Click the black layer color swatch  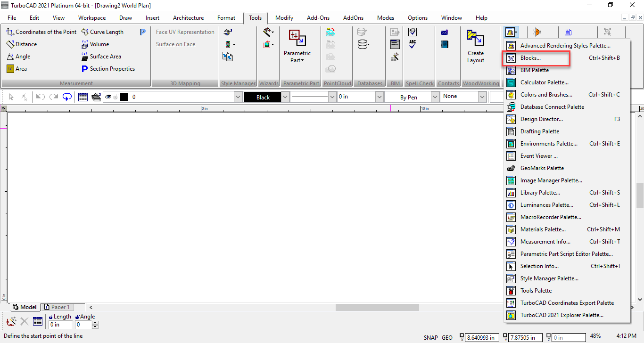pos(124,97)
